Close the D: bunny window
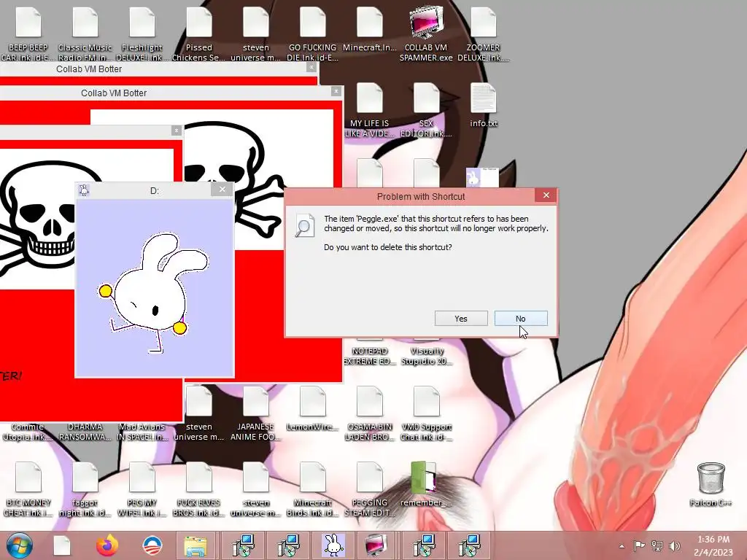 [x=222, y=190]
